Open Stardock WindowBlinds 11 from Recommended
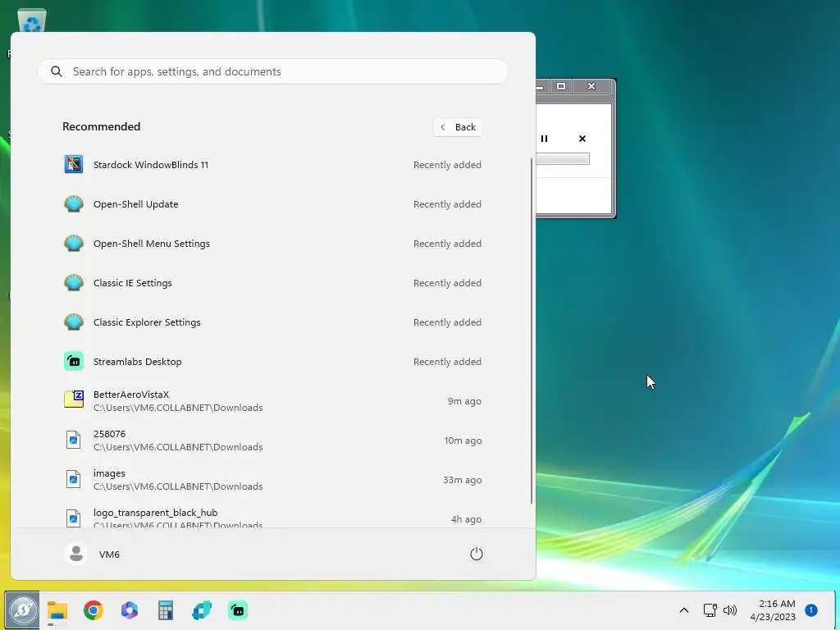The width and height of the screenshot is (840, 630). coord(272,164)
